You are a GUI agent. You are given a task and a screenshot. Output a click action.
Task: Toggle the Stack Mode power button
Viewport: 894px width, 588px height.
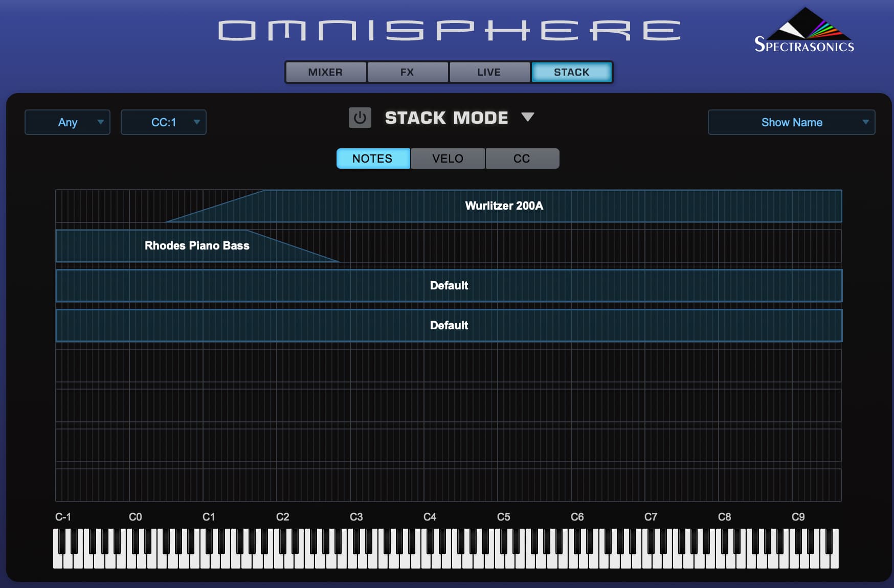(x=360, y=118)
